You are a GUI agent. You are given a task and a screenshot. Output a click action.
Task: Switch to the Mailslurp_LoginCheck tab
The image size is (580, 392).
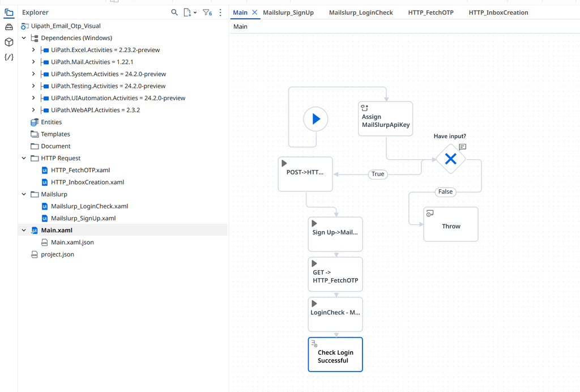(361, 12)
